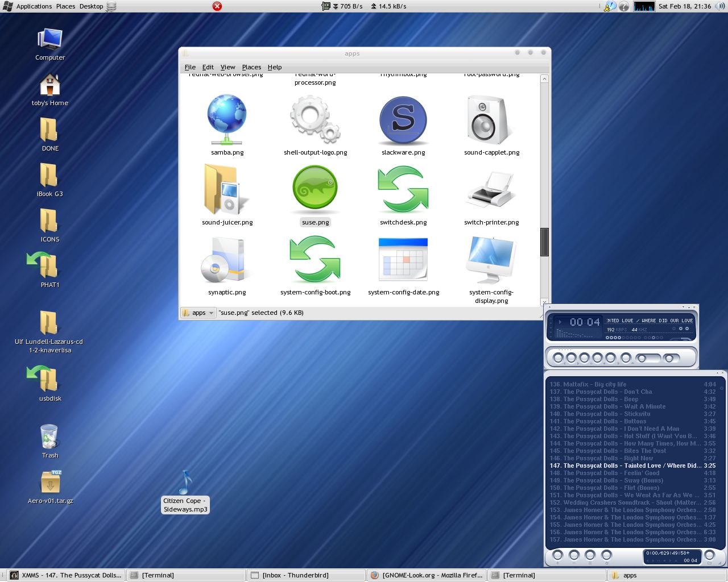Select toby's Home desktop icon
This screenshot has height=582, width=728.
point(50,85)
